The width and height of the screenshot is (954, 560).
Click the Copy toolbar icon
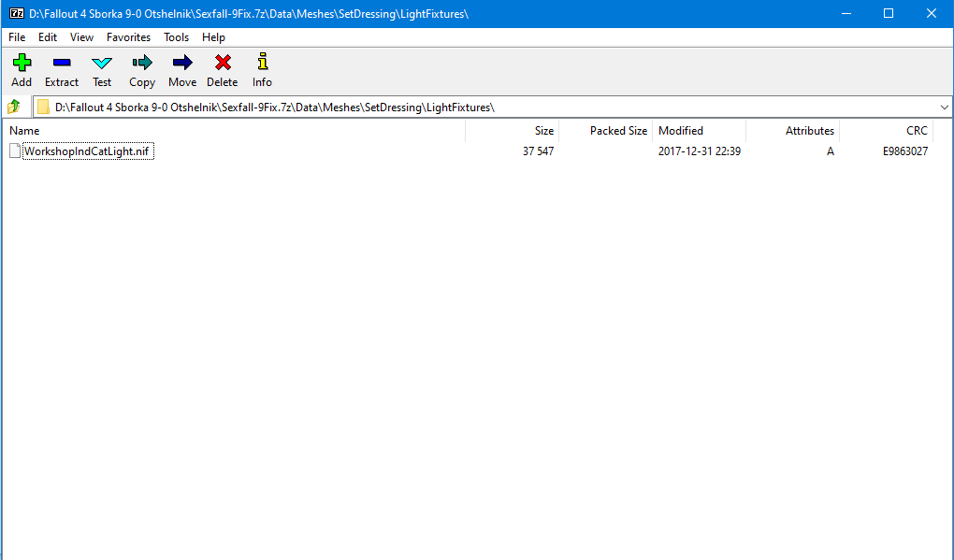point(142,63)
